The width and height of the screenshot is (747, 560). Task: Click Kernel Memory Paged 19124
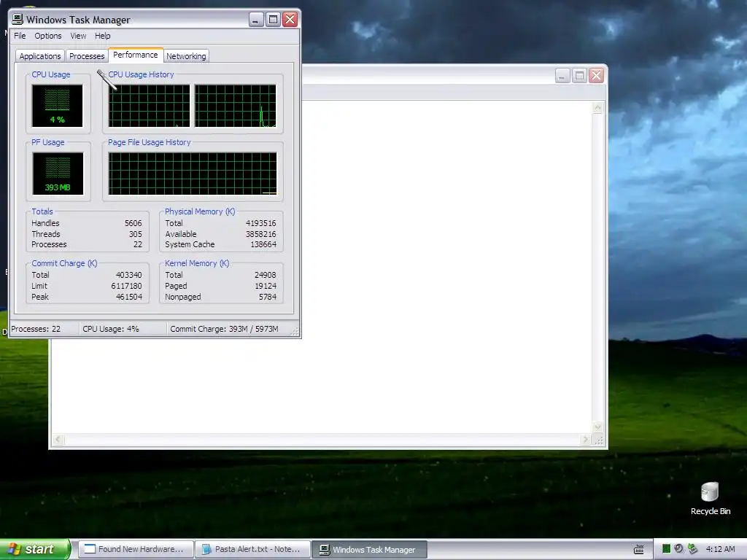[x=266, y=286]
